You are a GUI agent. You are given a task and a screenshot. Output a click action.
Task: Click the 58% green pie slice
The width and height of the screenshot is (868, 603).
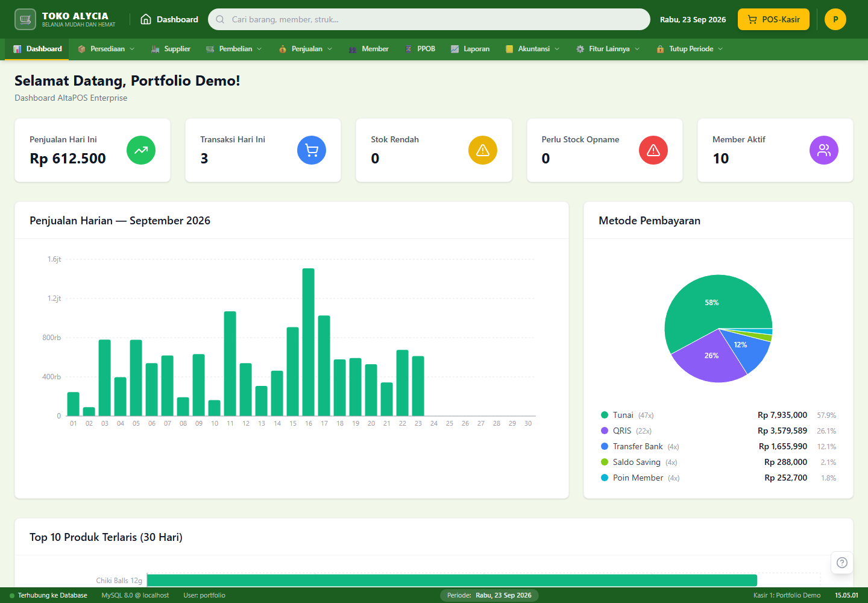(712, 302)
